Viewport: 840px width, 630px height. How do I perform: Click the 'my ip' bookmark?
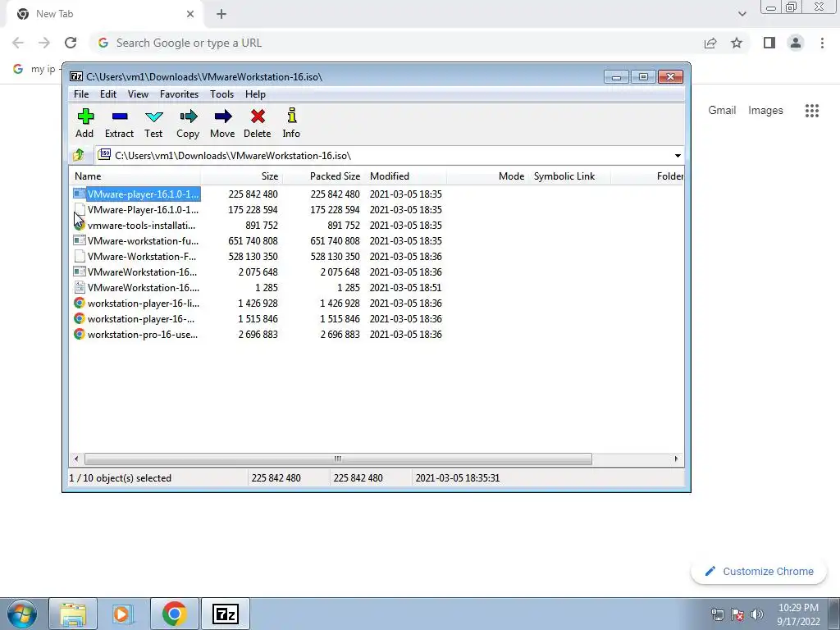pyautogui.click(x=36, y=69)
